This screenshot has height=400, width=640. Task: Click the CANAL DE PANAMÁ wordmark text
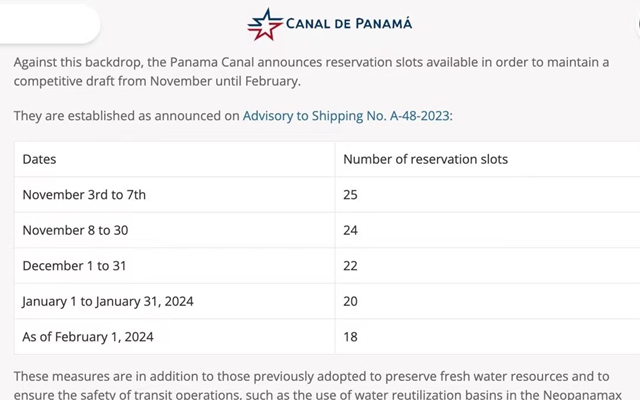(348, 23)
